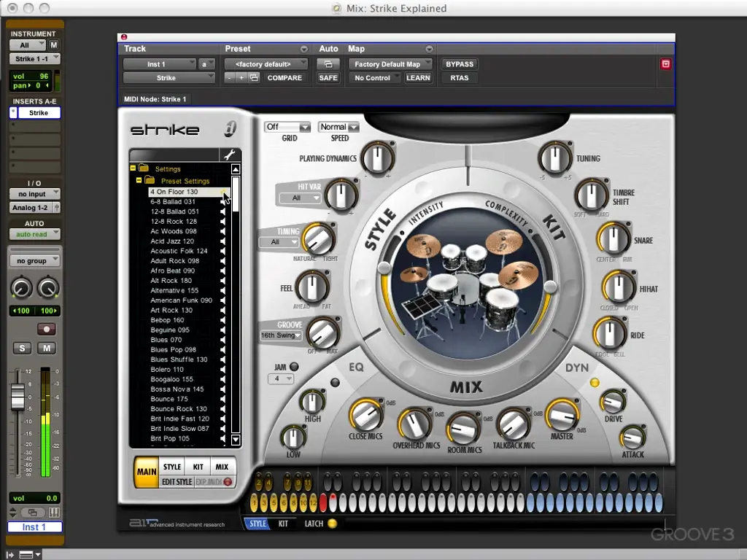Click the COMPARE button

tap(285, 77)
